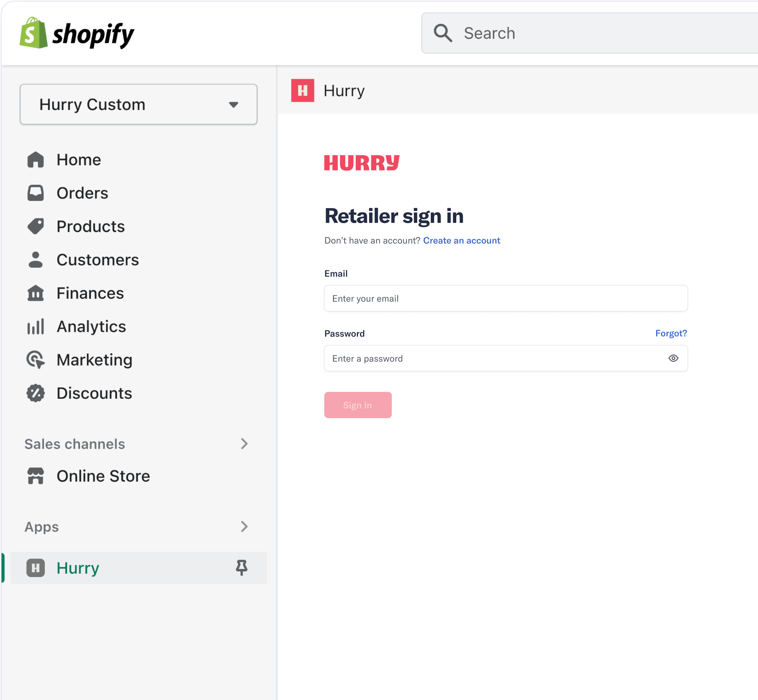The image size is (758, 700).
Task: Click the search magnifier icon
Action: tap(443, 33)
